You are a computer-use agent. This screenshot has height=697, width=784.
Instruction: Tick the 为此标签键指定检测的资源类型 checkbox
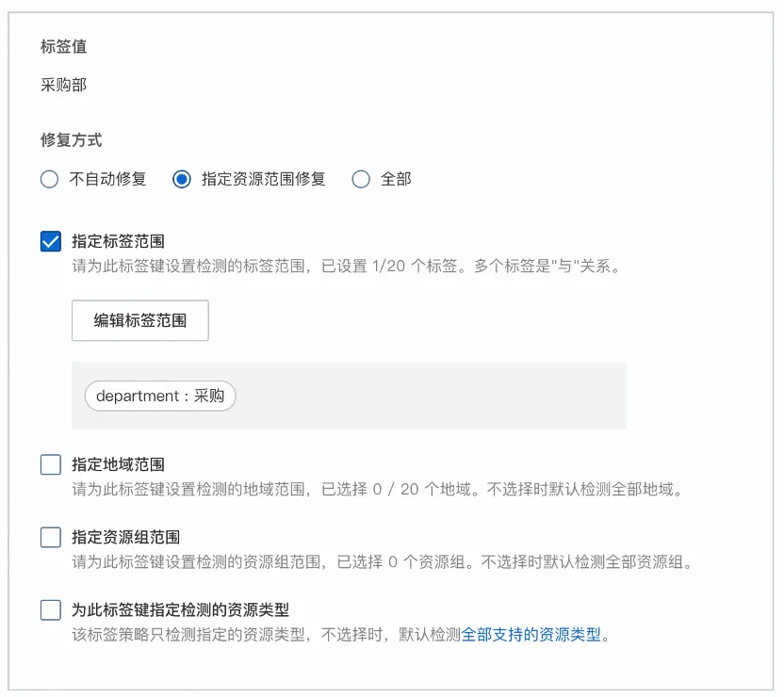coord(51,610)
